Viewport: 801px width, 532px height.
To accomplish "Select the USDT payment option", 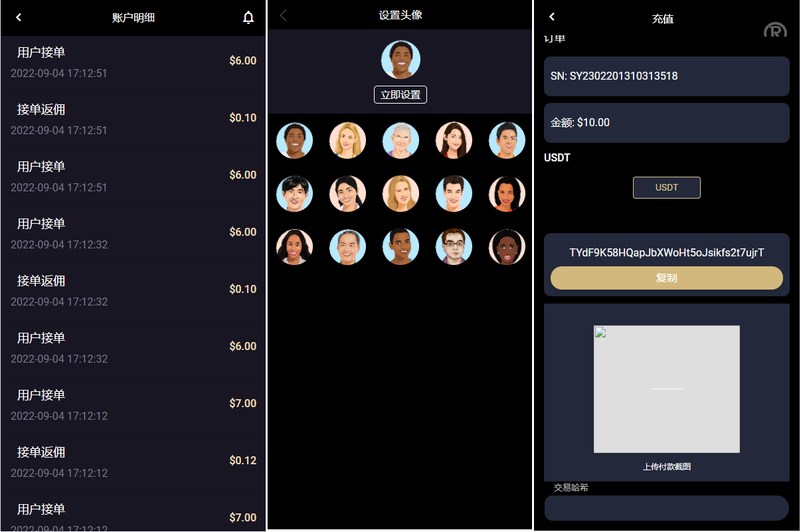I will tap(667, 187).
